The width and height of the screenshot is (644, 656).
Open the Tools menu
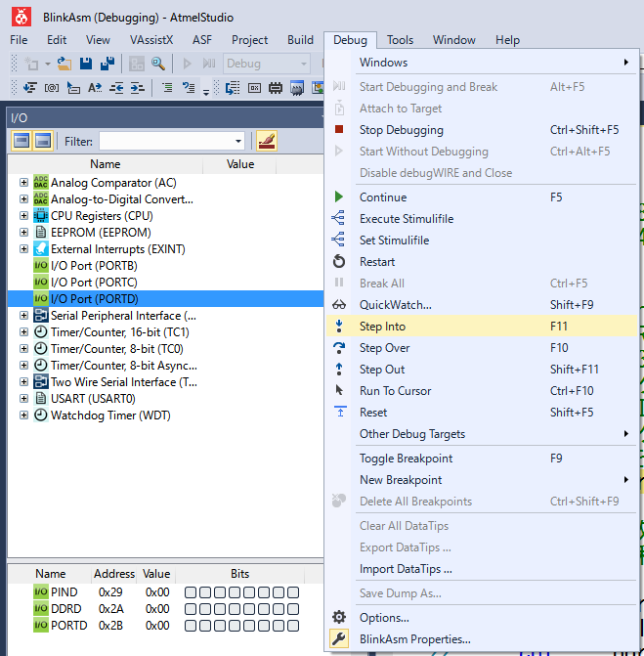click(400, 40)
